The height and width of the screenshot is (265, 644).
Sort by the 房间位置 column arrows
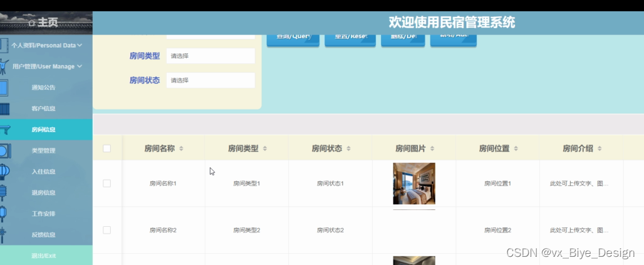click(516, 148)
